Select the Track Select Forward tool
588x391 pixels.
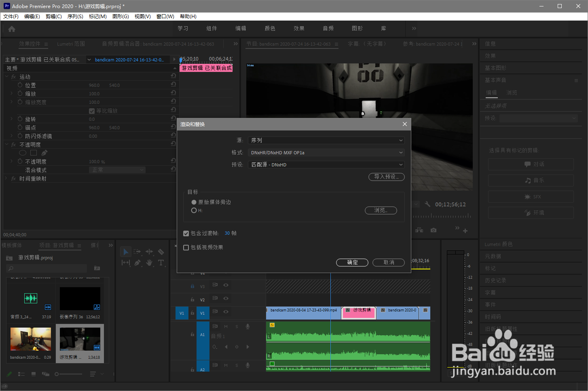click(137, 252)
